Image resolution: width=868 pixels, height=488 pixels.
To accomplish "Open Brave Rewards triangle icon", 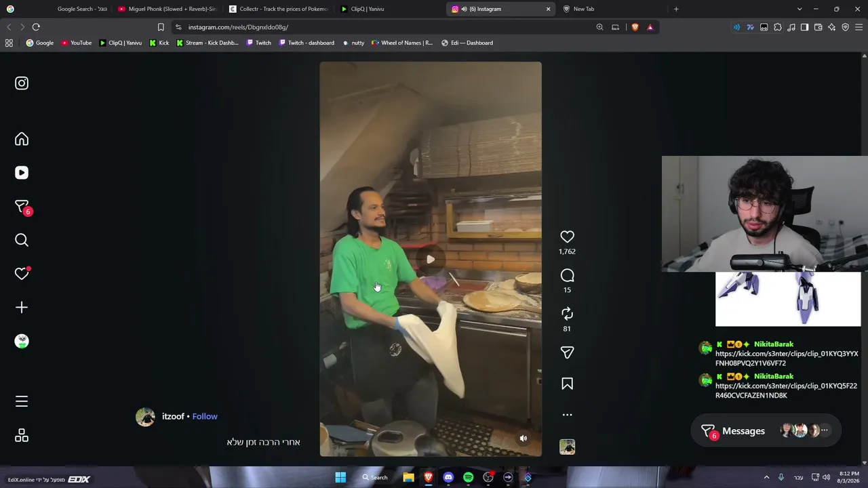I will [650, 27].
